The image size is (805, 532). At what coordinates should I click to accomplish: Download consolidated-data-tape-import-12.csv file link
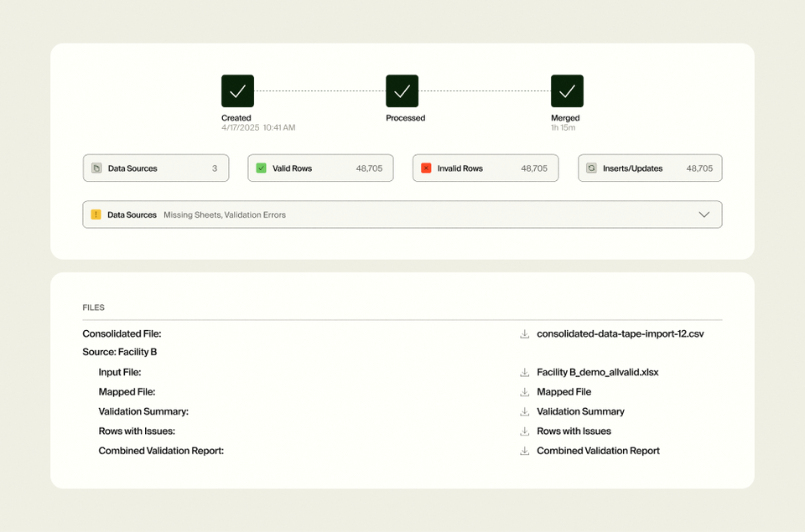click(621, 334)
